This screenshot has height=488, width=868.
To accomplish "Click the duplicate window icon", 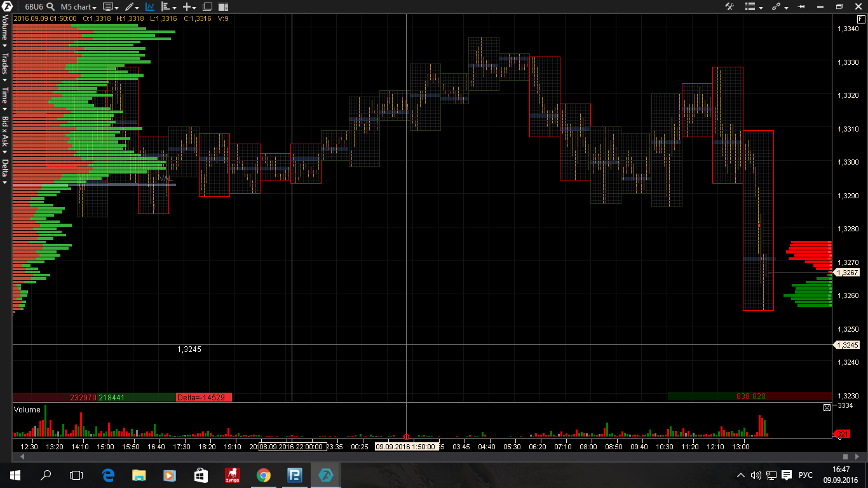I will coord(207,7).
